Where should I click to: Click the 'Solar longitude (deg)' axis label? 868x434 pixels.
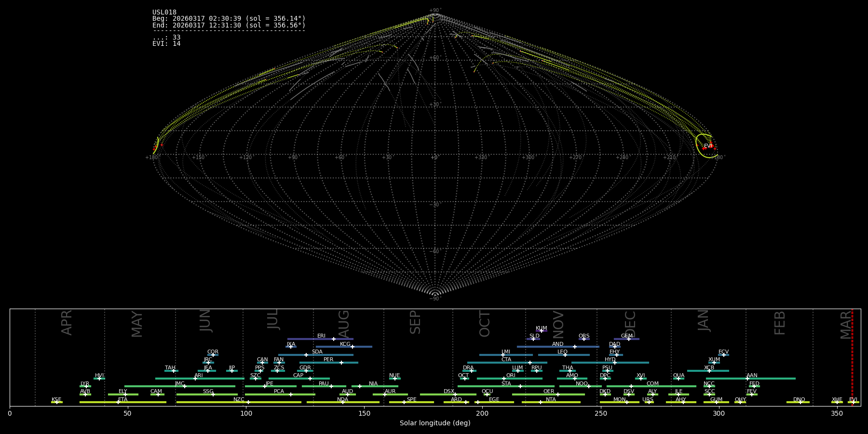[x=435, y=423]
